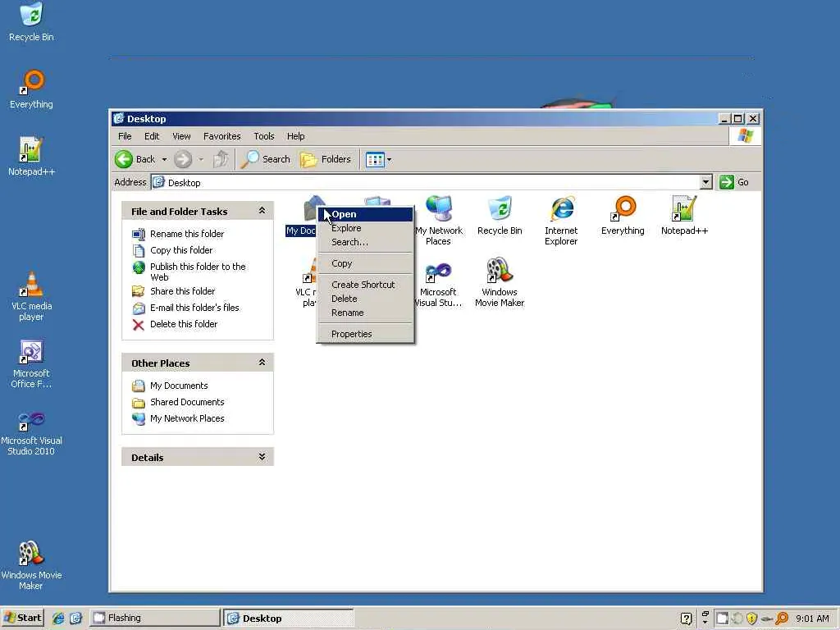Select Windows Movie Maker icon in window

pos(500,282)
